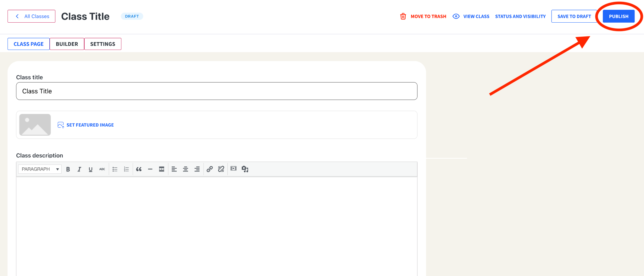Image resolution: width=644 pixels, height=276 pixels.
Task: Toggle bold formatting in the description toolbar
Action: point(68,169)
